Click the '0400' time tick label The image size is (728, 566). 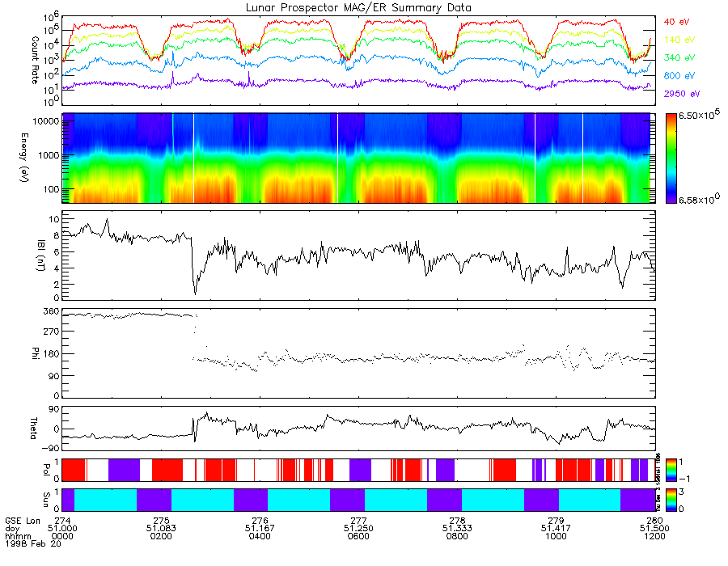coord(260,536)
